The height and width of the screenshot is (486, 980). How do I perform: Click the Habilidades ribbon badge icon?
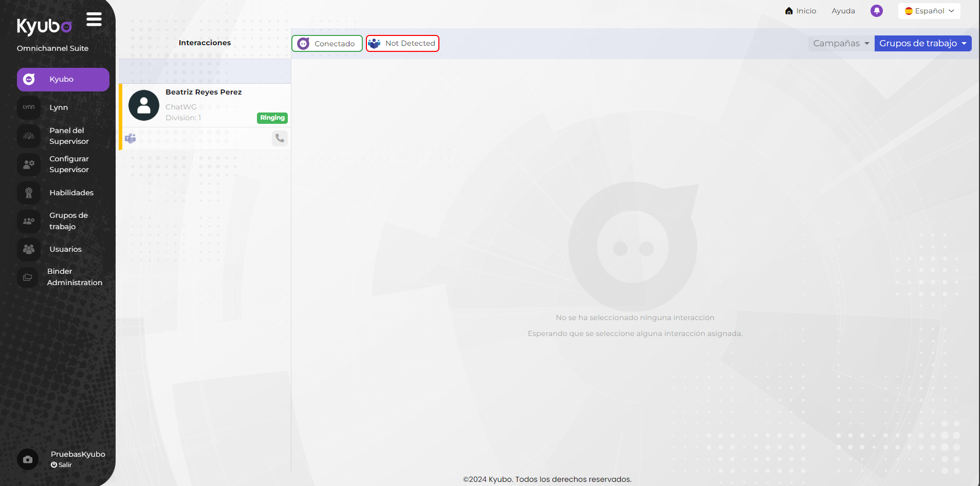click(x=29, y=193)
